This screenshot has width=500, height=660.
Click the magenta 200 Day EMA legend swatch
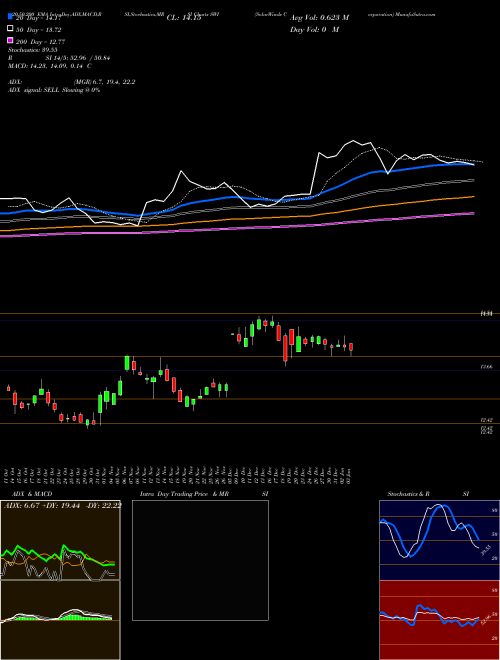point(10,40)
